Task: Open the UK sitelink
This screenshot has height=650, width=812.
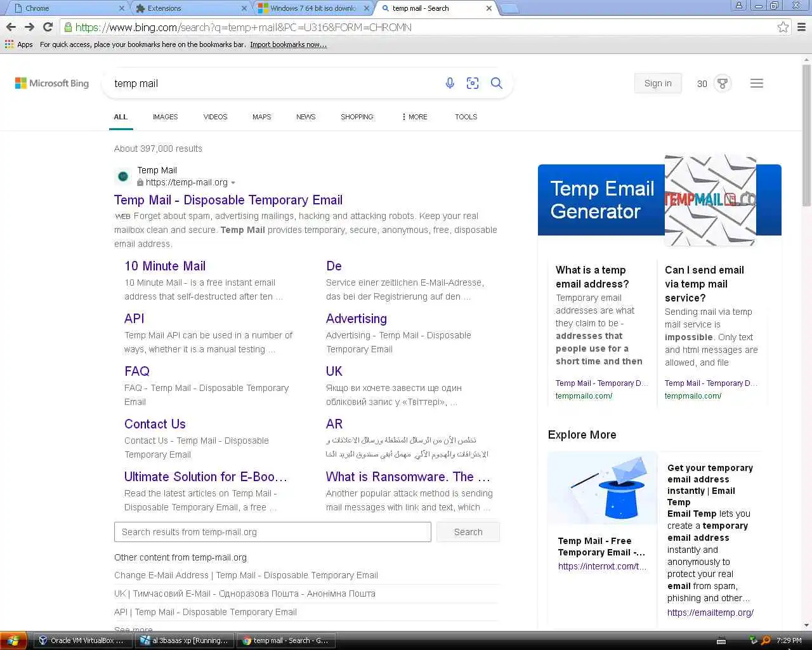Action: tap(334, 371)
